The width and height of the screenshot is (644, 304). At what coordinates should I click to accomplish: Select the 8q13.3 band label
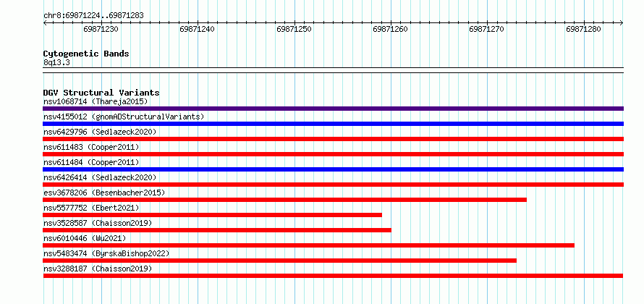56,62
